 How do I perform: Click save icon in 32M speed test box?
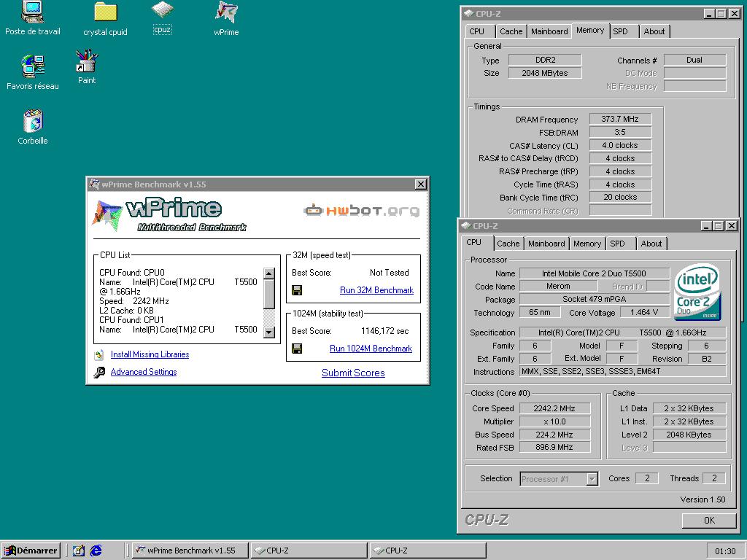point(297,290)
